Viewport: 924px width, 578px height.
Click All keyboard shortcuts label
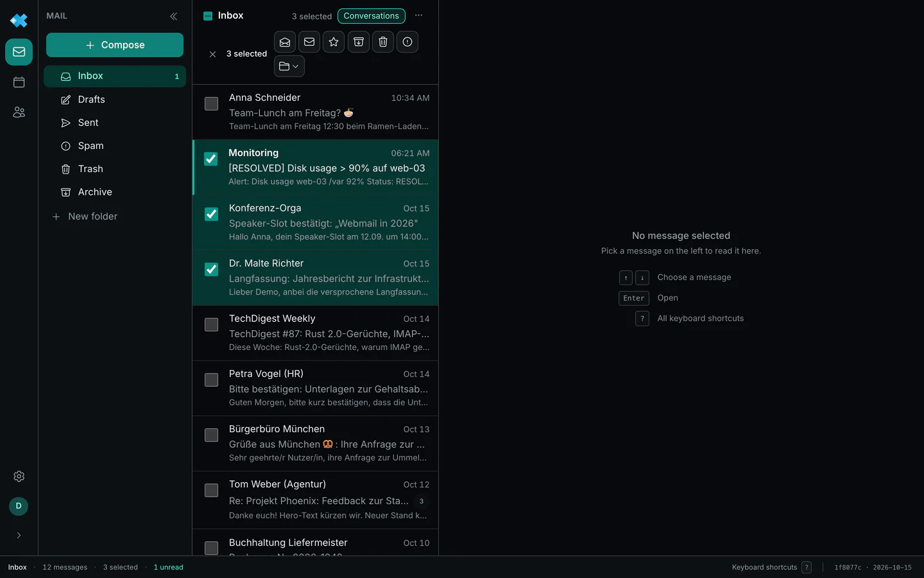coord(701,319)
